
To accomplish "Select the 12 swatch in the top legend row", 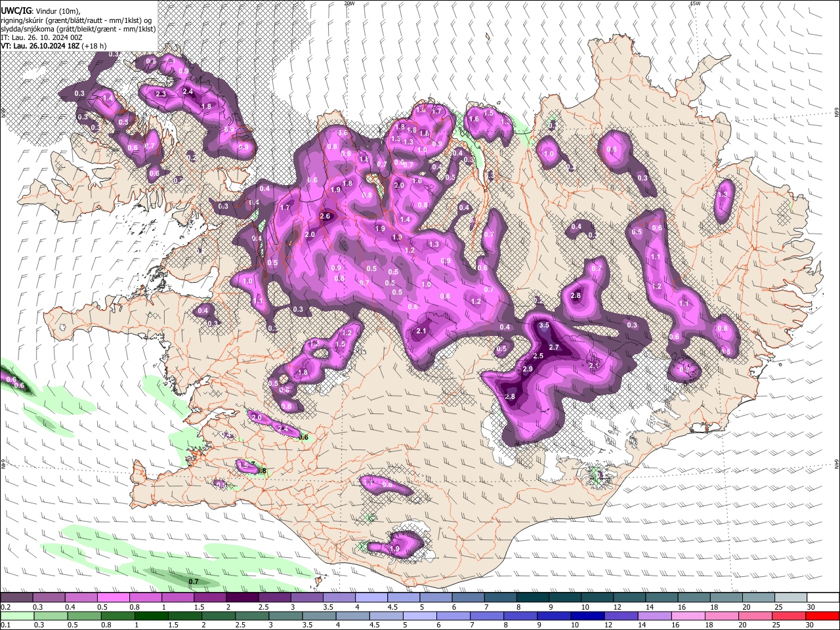I will 630,597.
